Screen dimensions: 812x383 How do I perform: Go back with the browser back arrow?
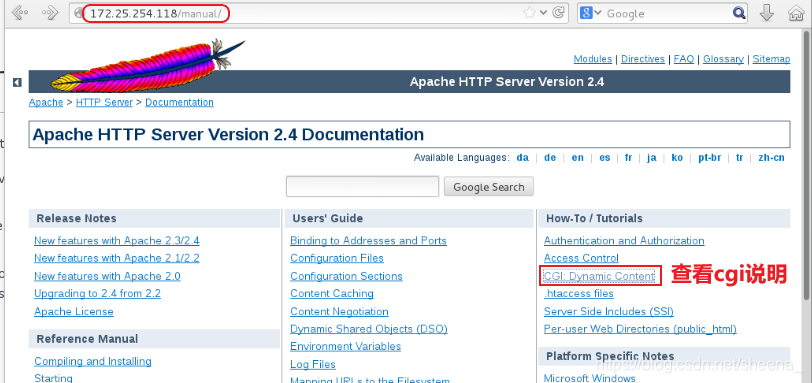(x=20, y=13)
